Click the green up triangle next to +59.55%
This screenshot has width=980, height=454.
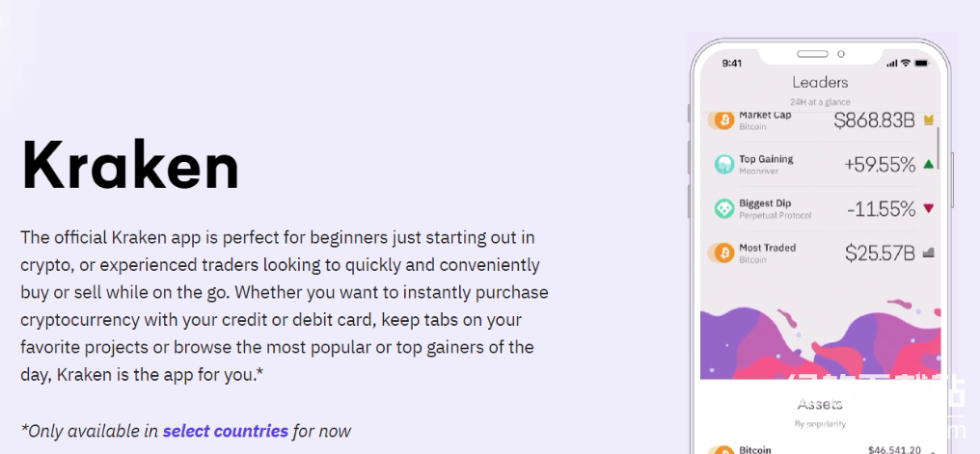pos(929,165)
